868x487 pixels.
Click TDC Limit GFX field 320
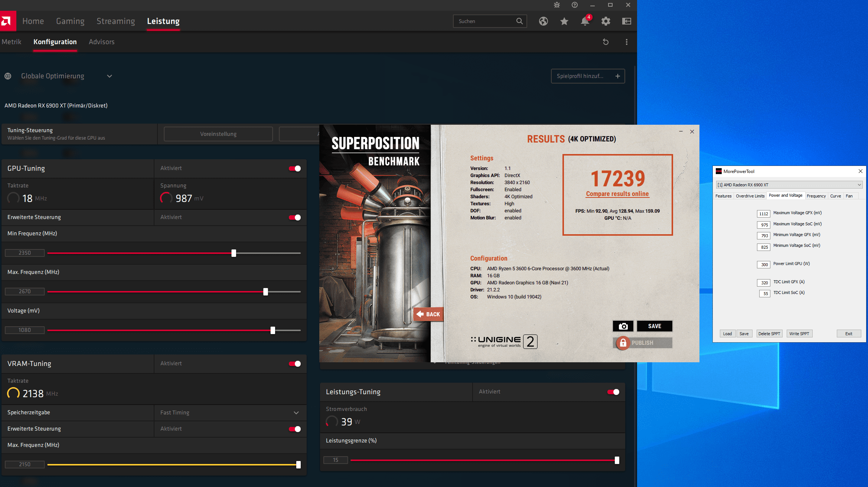click(x=764, y=283)
